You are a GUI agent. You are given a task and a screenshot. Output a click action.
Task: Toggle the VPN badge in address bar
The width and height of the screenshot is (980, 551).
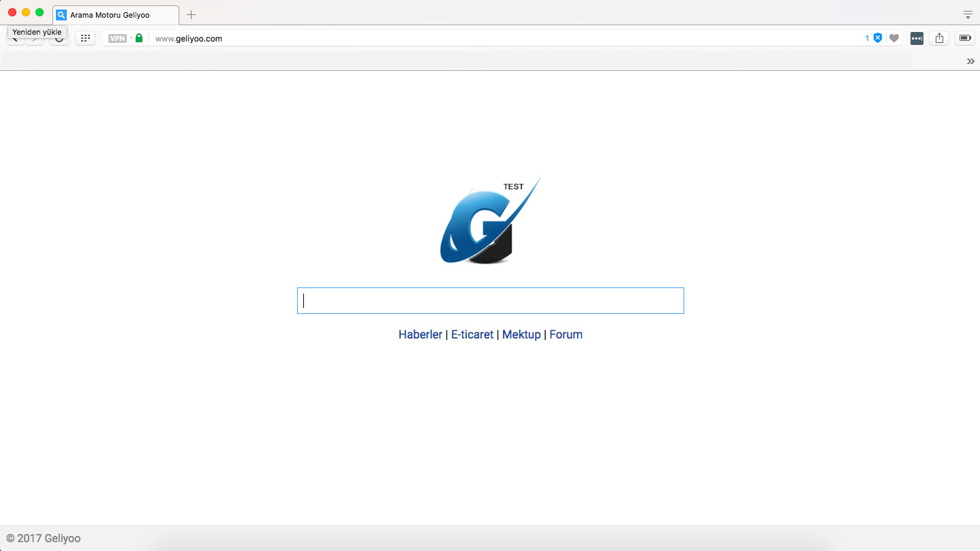117,39
